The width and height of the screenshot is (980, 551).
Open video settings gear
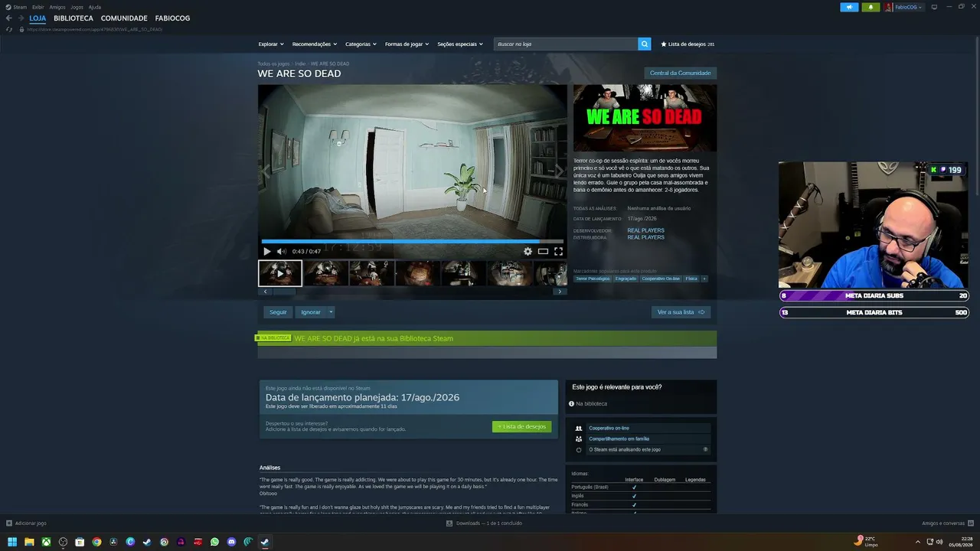click(x=528, y=251)
